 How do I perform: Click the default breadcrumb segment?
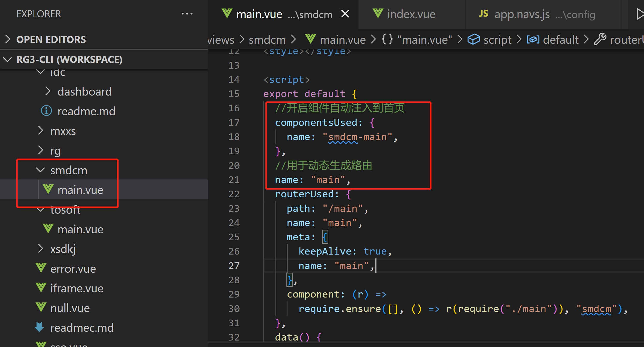(561, 40)
